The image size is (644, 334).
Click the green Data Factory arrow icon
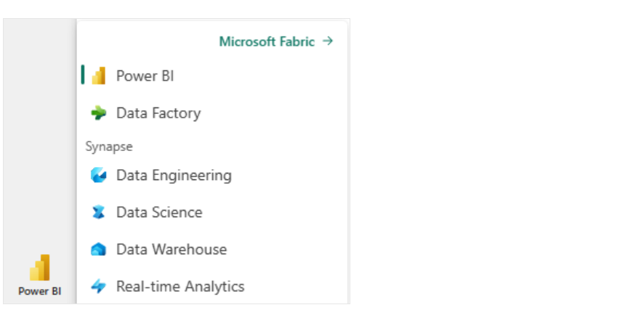pos(99,113)
